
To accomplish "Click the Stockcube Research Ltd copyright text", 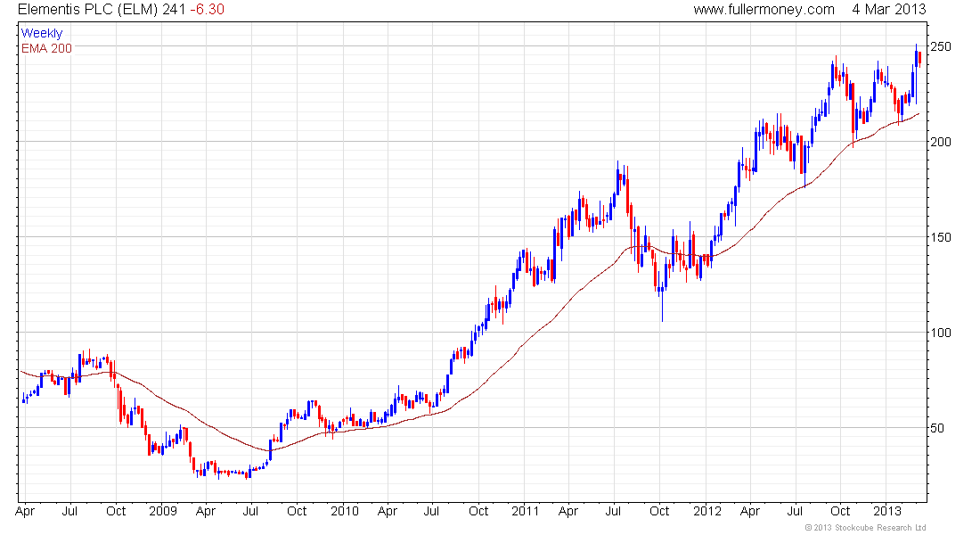I will 865,528.
